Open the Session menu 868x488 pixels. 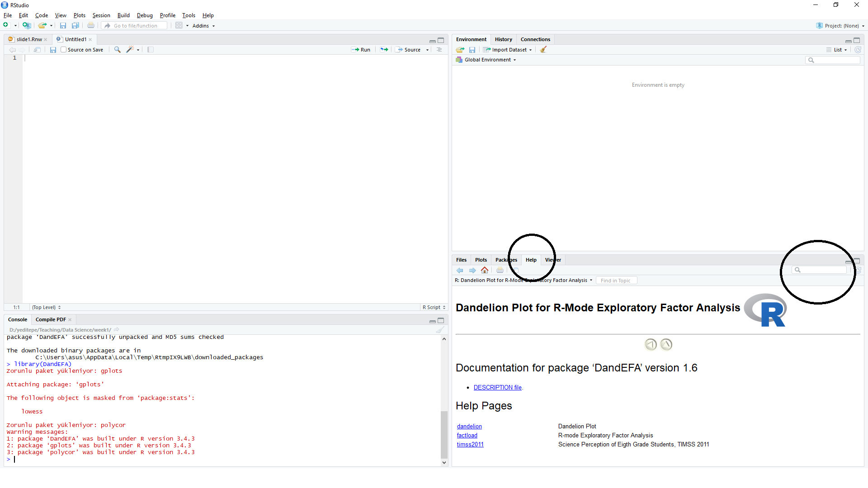tap(101, 15)
